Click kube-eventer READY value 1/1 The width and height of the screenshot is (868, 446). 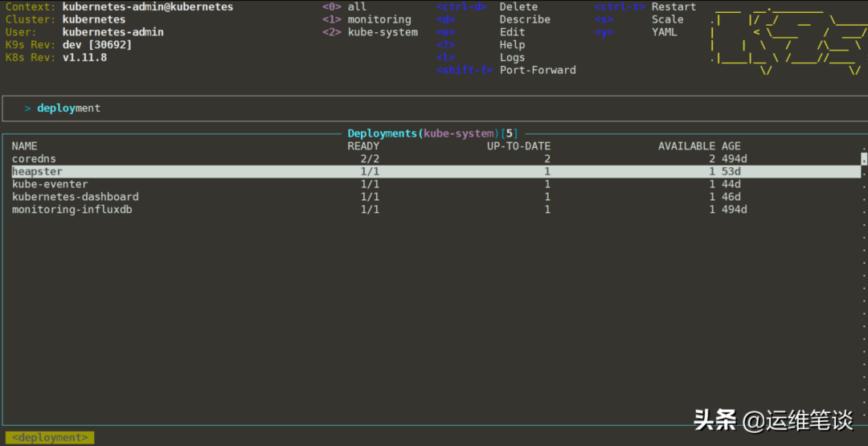click(x=370, y=184)
